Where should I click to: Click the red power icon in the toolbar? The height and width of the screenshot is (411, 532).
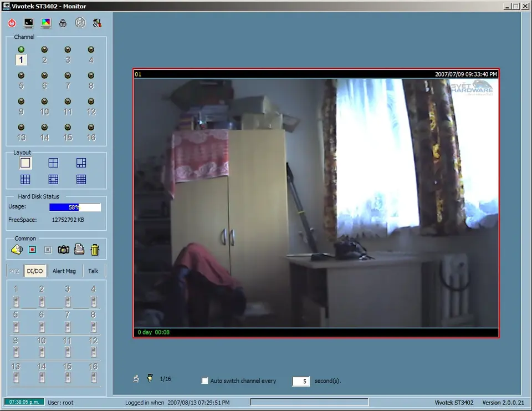[x=12, y=23]
